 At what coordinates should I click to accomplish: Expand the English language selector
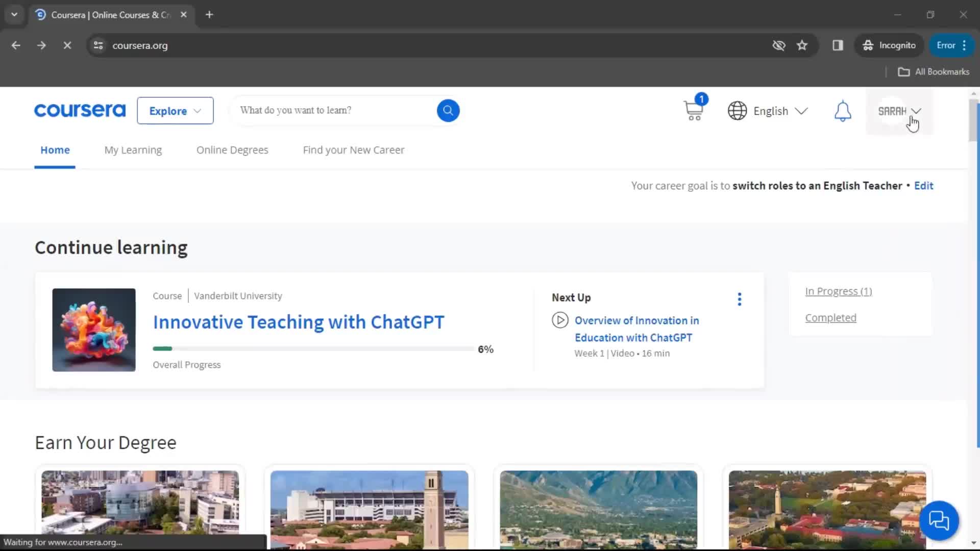[x=769, y=110]
